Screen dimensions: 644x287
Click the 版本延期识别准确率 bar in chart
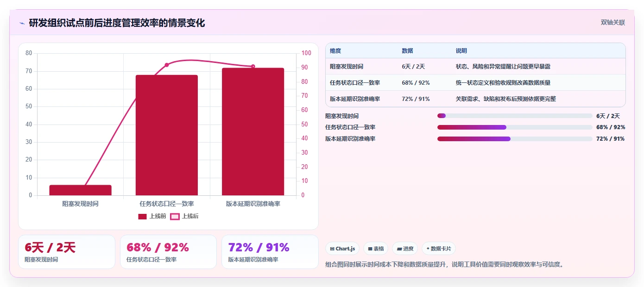pos(253,131)
